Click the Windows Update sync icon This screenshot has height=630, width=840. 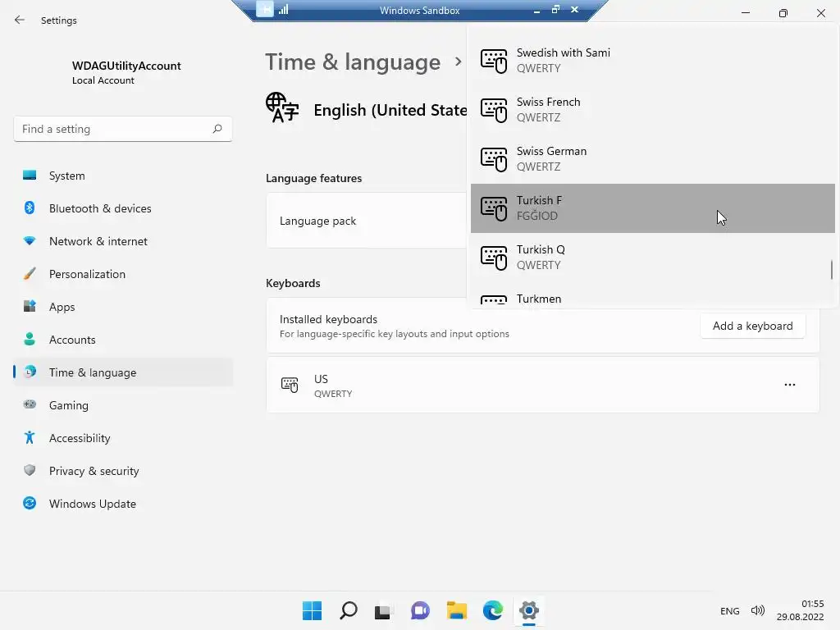pyautogui.click(x=30, y=503)
